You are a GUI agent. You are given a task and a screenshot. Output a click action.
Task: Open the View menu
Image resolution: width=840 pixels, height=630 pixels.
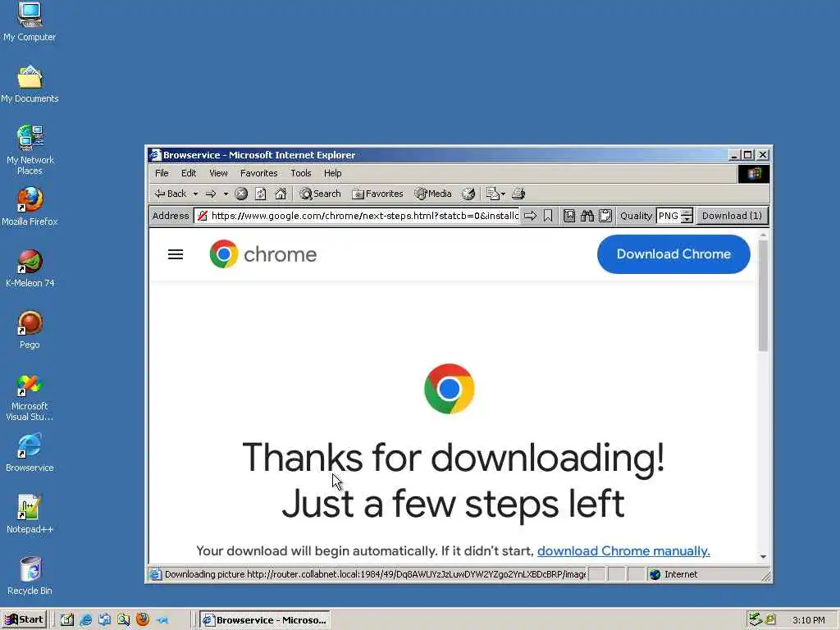point(218,173)
